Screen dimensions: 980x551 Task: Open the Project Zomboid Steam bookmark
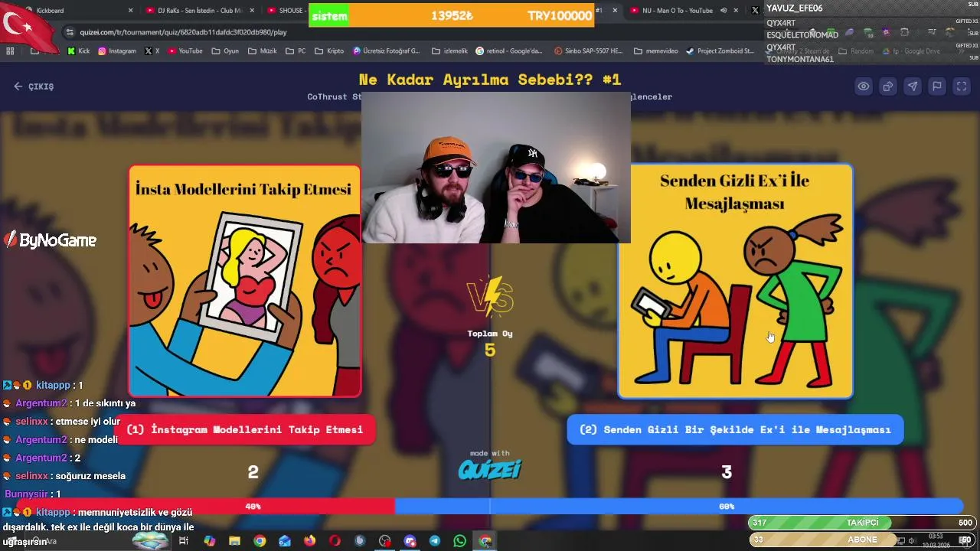click(720, 51)
